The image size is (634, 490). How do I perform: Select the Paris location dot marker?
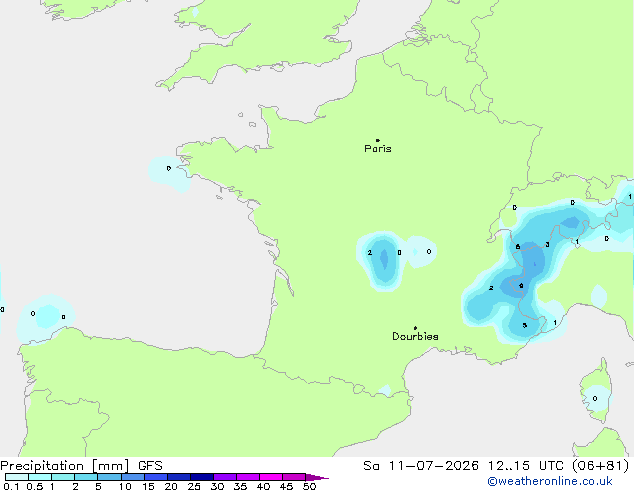pyautogui.click(x=378, y=140)
